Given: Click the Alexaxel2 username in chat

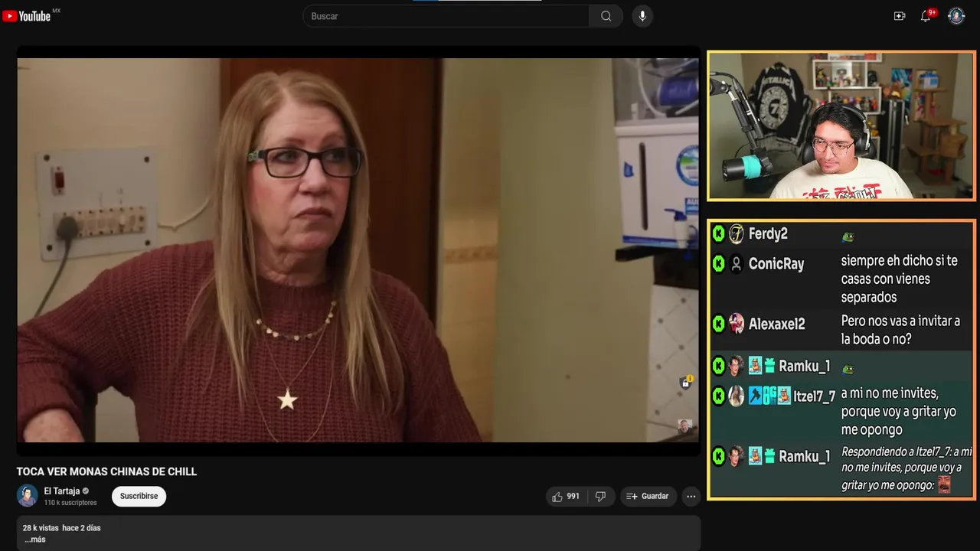Looking at the screenshot, I should (x=777, y=324).
